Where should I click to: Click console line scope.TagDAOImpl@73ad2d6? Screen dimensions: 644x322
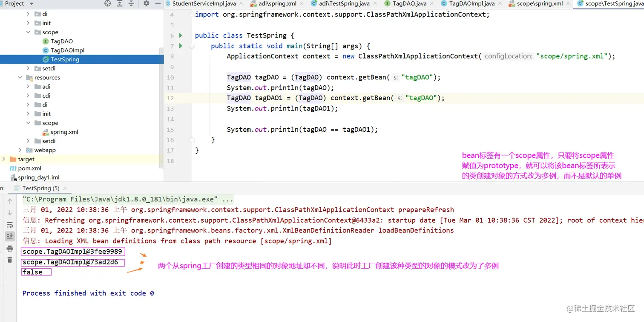[x=70, y=262]
